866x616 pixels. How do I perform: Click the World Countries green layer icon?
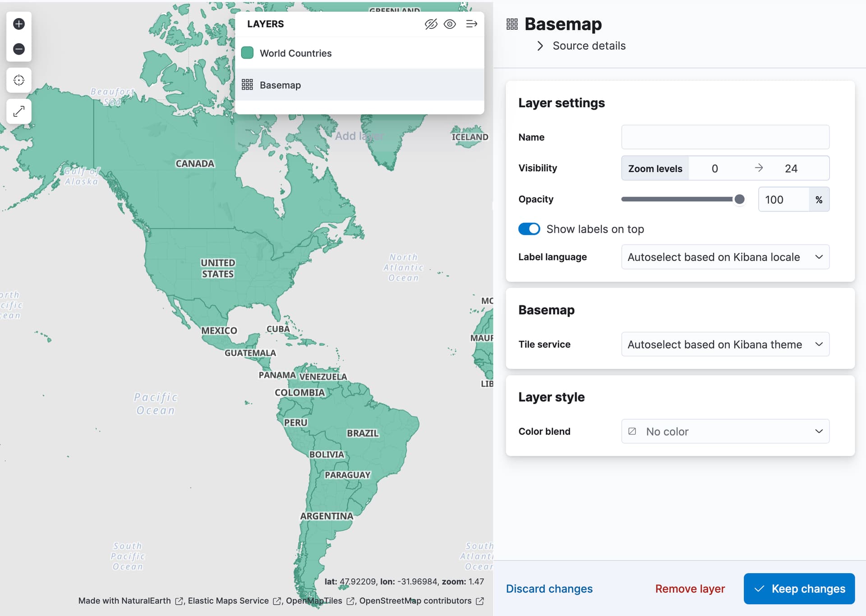247,53
